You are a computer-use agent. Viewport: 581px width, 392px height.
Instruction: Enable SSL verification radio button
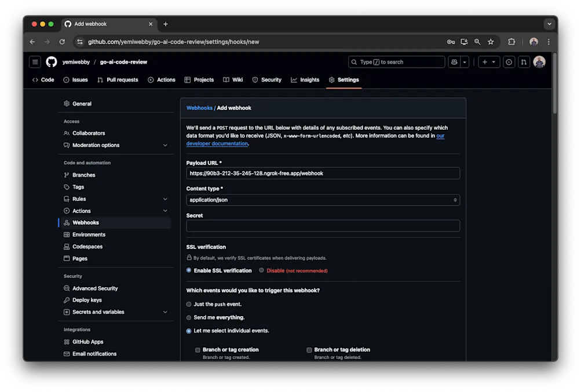click(188, 270)
